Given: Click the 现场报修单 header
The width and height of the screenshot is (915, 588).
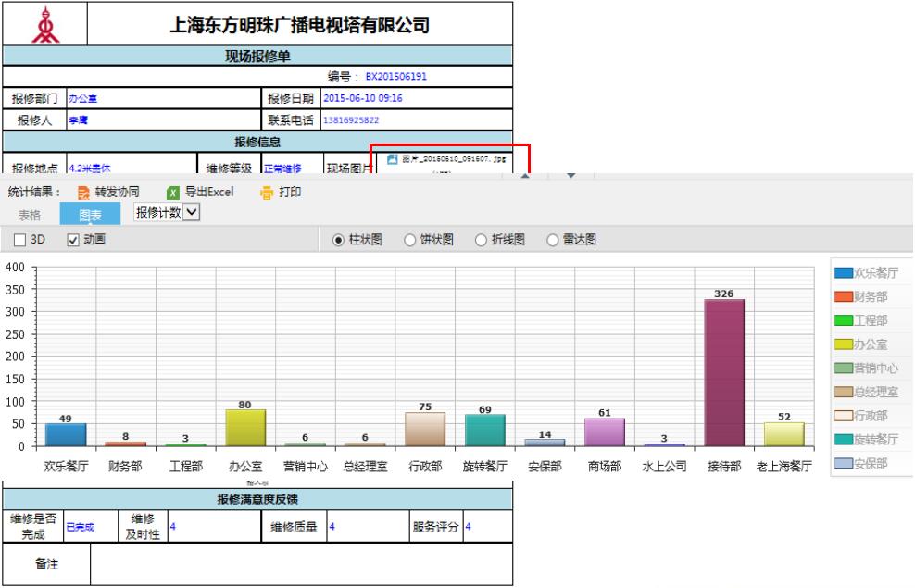Looking at the screenshot, I should pyautogui.click(x=257, y=56).
